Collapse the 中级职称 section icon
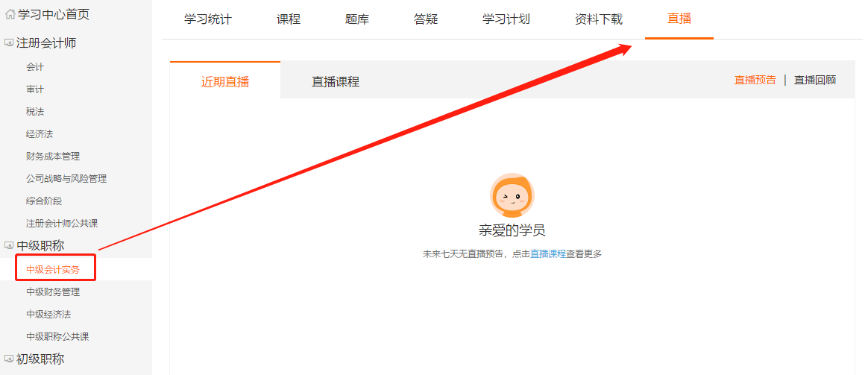Screen dimensions: 868x375 point(8,245)
